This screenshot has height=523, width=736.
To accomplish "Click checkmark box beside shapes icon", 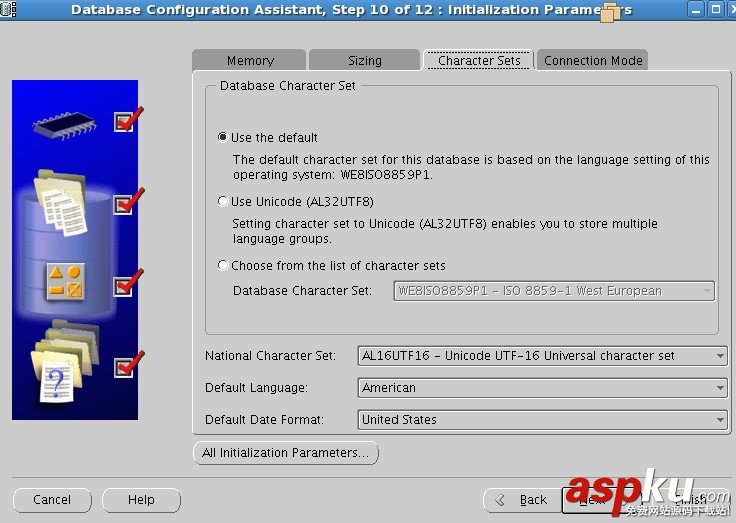I will click(123, 286).
